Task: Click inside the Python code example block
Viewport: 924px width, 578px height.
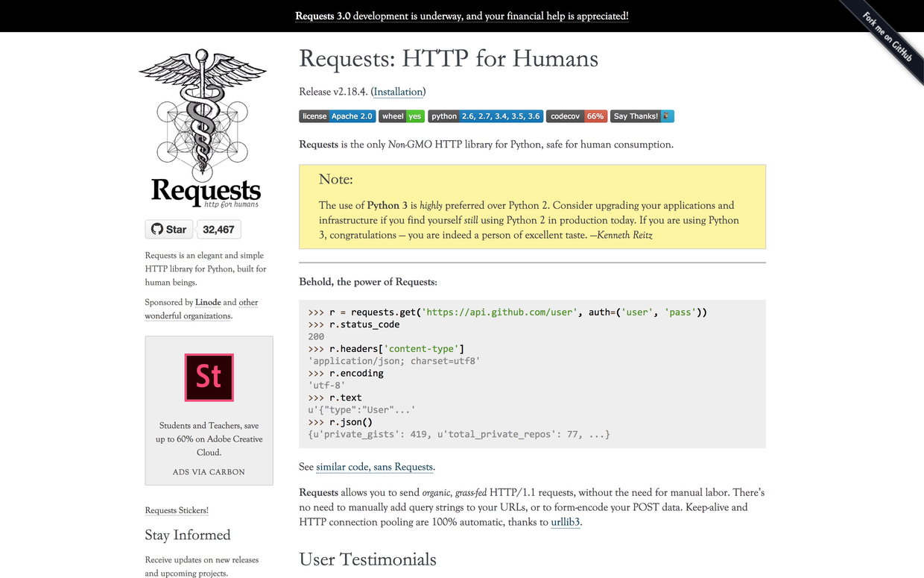Action: (x=532, y=373)
